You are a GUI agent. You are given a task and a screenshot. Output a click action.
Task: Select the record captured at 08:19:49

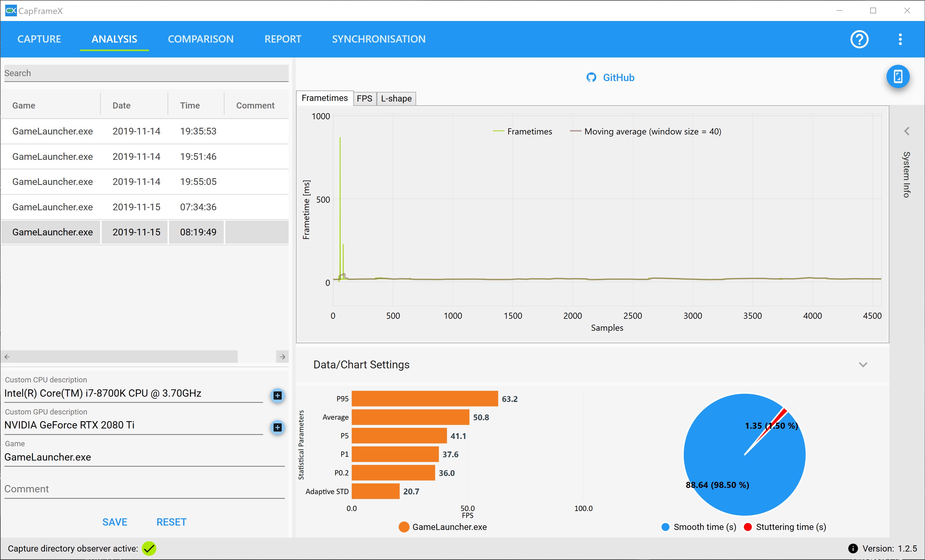point(145,232)
